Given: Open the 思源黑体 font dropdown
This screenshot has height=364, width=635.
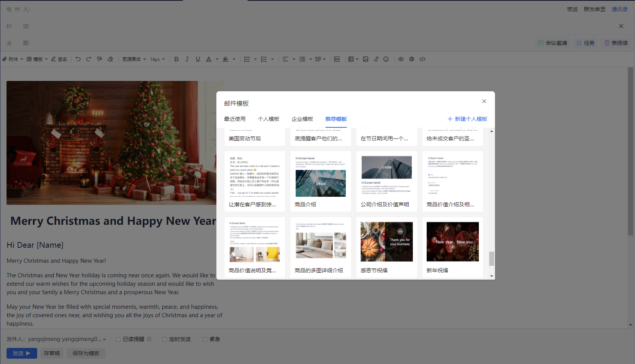Looking at the screenshot, I should pyautogui.click(x=134, y=59).
